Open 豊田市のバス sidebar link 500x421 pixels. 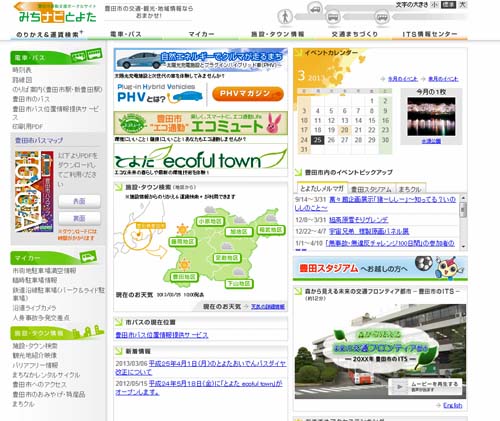click(31, 99)
